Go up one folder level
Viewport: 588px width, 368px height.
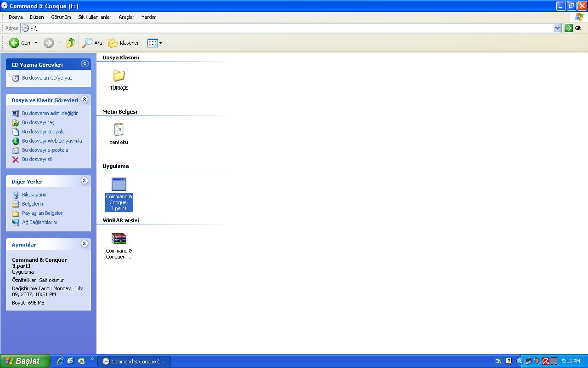(71, 43)
